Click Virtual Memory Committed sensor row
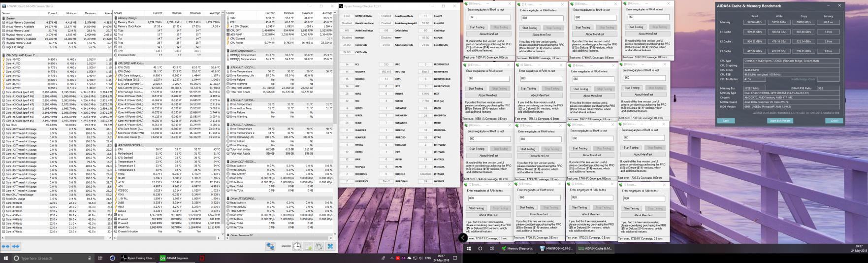 (56, 22)
